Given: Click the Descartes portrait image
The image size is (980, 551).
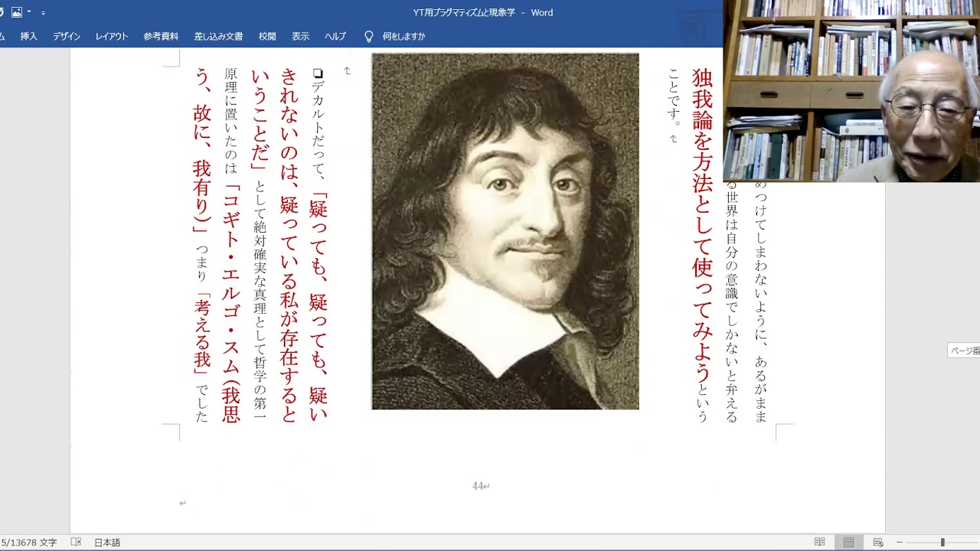Looking at the screenshot, I should pos(505,231).
